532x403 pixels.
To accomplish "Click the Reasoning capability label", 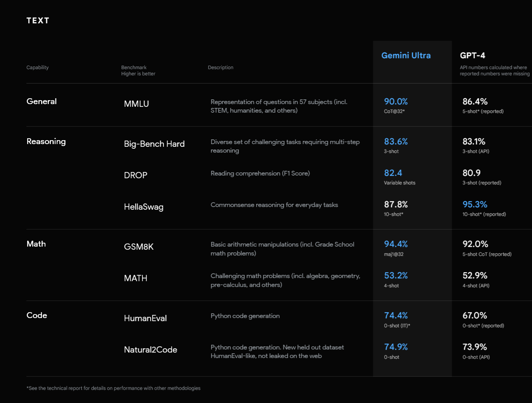I will [x=46, y=142].
